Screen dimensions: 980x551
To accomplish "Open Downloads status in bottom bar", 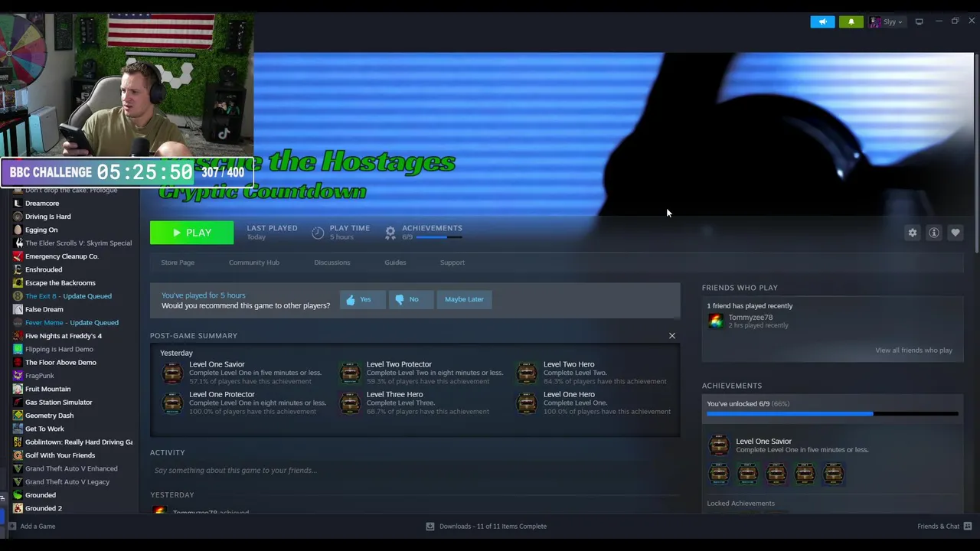I will pos(486,527).
